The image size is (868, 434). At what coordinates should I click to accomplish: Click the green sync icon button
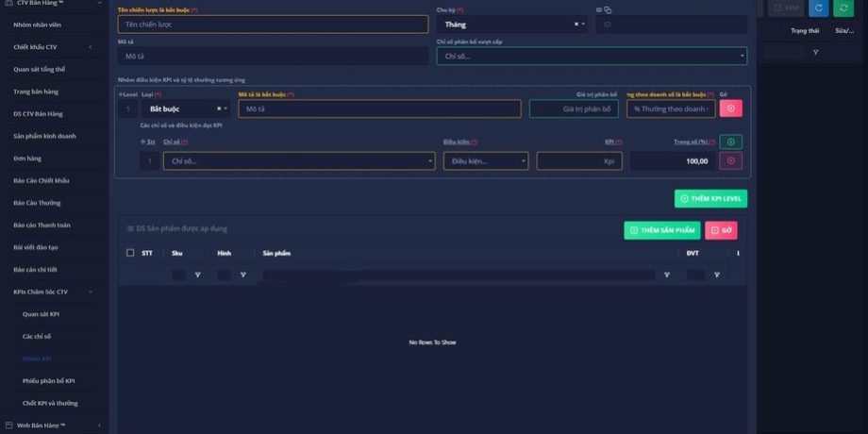(843, 8)
